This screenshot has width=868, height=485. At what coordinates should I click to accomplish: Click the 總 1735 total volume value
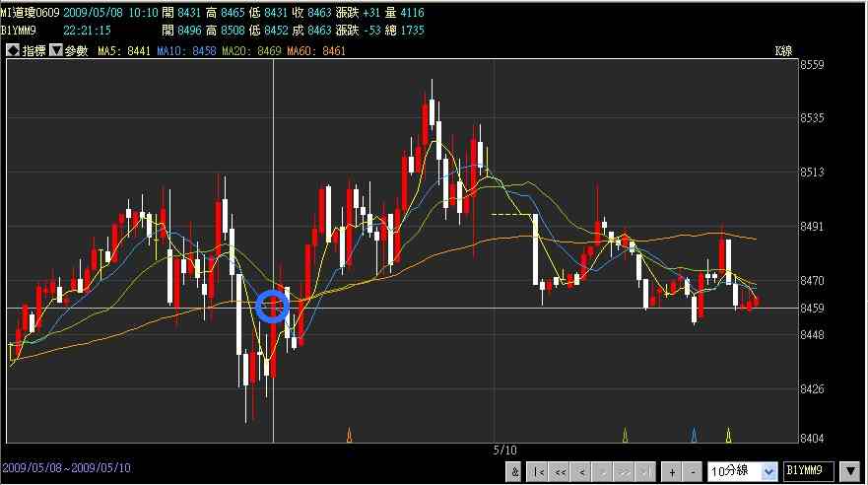click(x=405, y=31)
